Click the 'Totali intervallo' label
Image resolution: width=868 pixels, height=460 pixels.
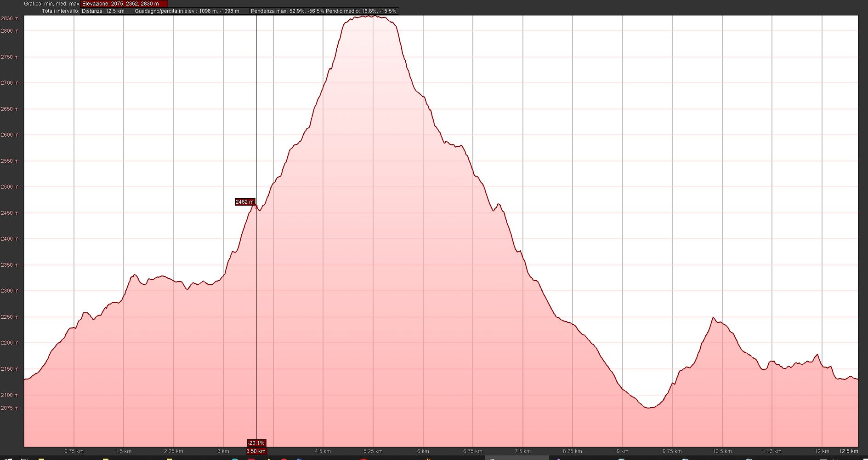pos(60,11)
